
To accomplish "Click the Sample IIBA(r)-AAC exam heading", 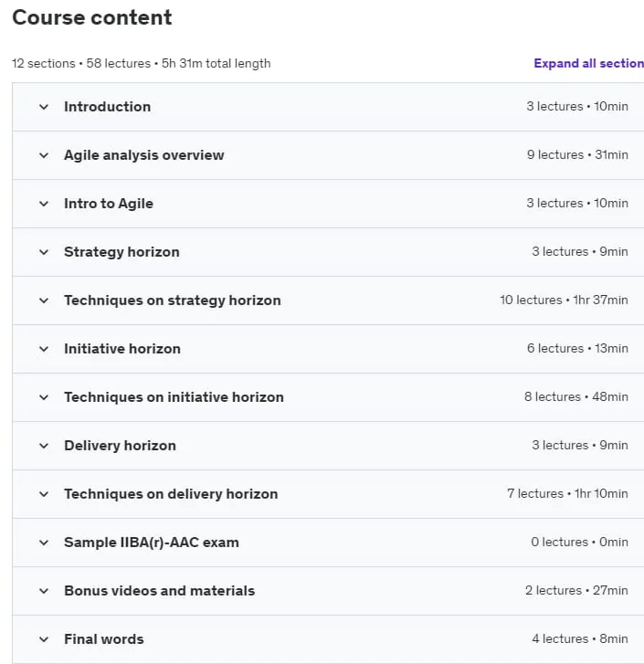I will pos(152,543).
